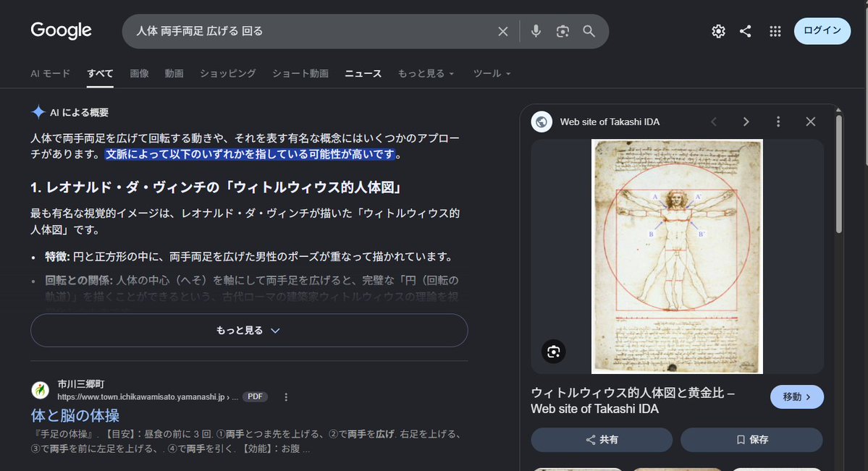
Task: Open the ショッピング tab
Action: (227, 74)
